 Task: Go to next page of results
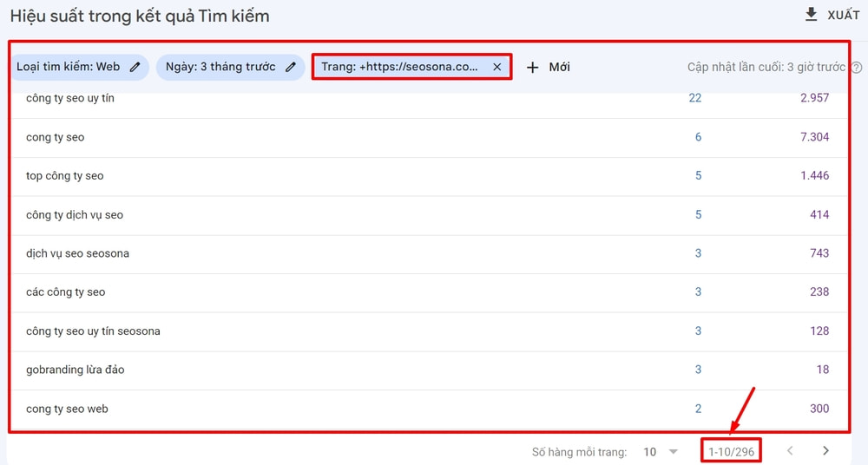click(825, 450)
